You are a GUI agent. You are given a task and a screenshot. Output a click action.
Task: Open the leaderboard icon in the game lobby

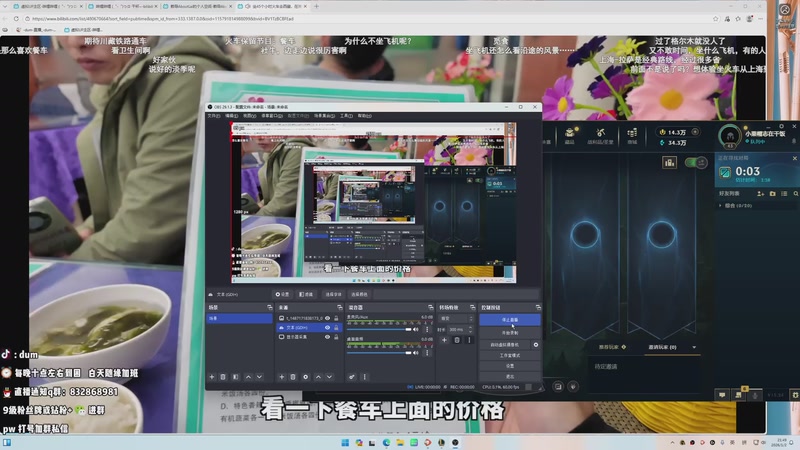(669, 163)
